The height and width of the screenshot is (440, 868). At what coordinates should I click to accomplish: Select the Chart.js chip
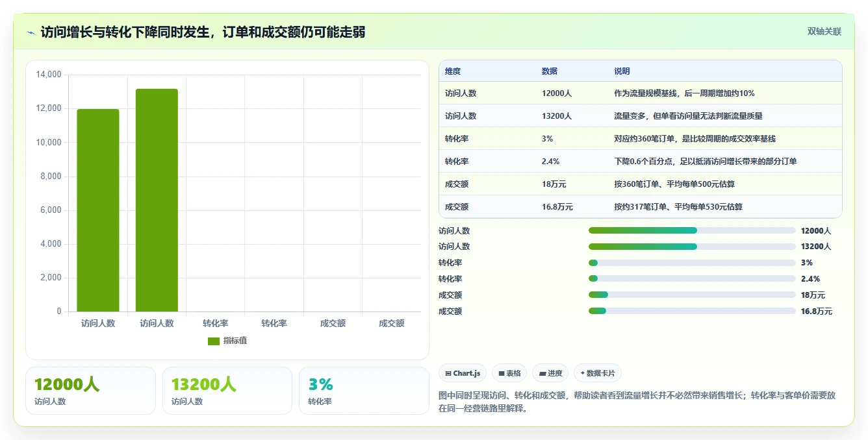[463, 373]
